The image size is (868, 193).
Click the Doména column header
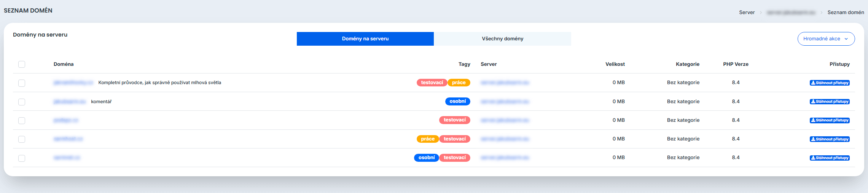[64, 64]
